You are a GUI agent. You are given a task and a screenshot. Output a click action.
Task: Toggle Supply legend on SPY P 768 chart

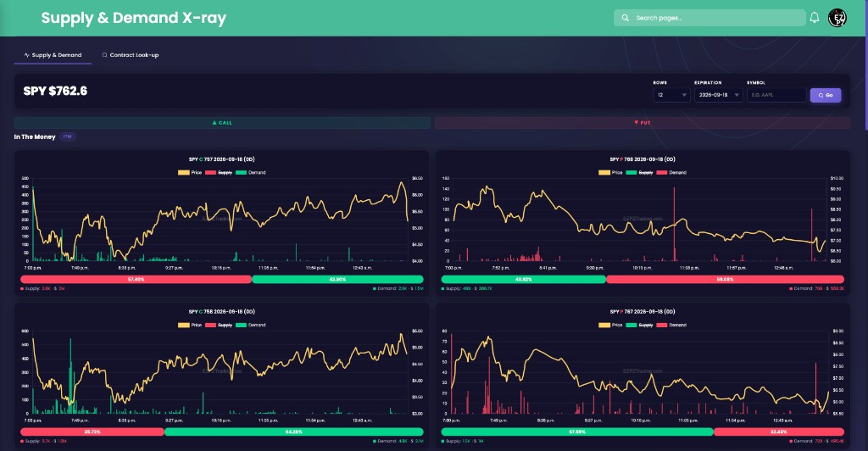pyautogui.click(x=639, y=173)
